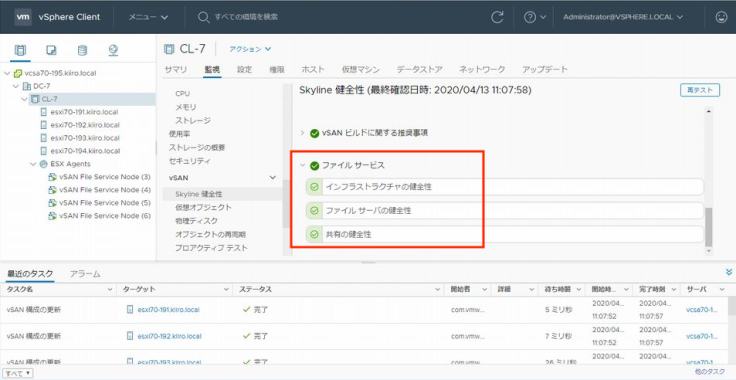
Task: Click the health list vertical scrollbar thumb
Action: [708, 227]
